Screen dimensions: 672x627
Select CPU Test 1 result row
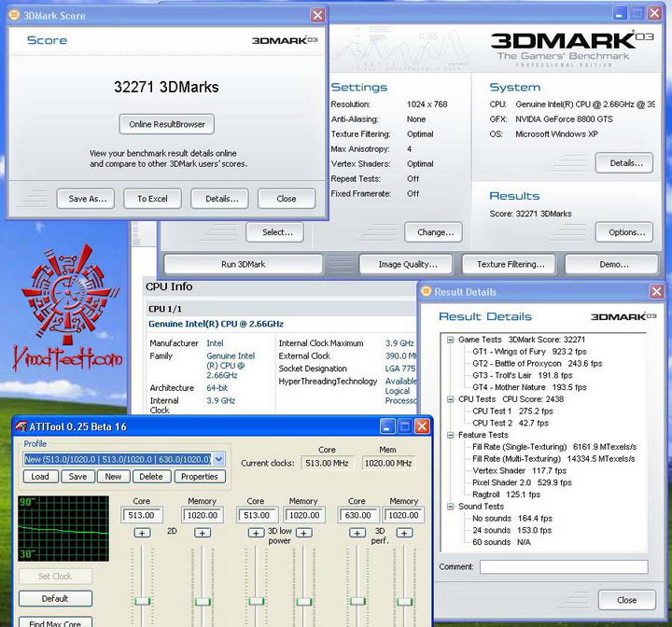click(x=512, y=411)
